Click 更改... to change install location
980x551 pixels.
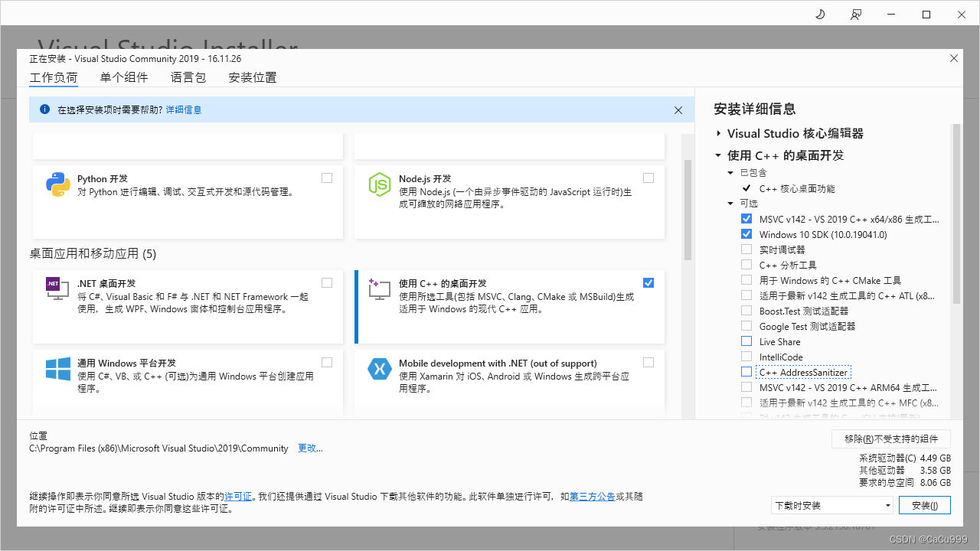click(x=310, y=448)
